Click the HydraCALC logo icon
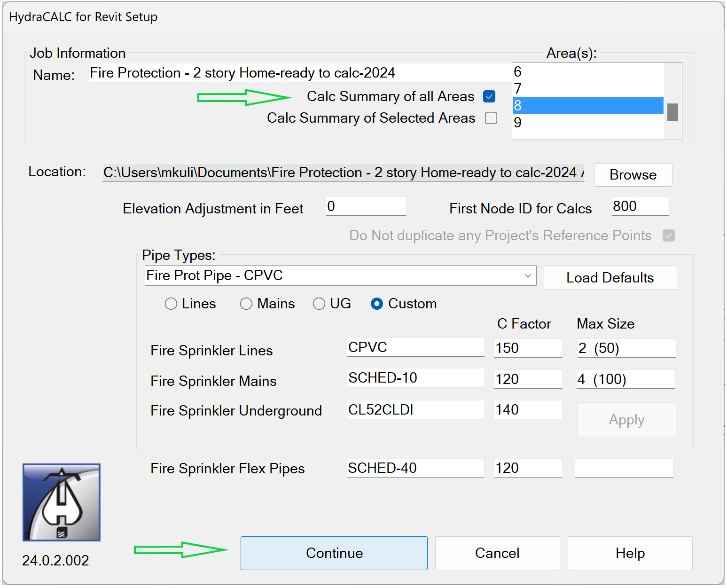Image resolution: width=727 pixels, height=588 pixels. [x=62, y=502]
